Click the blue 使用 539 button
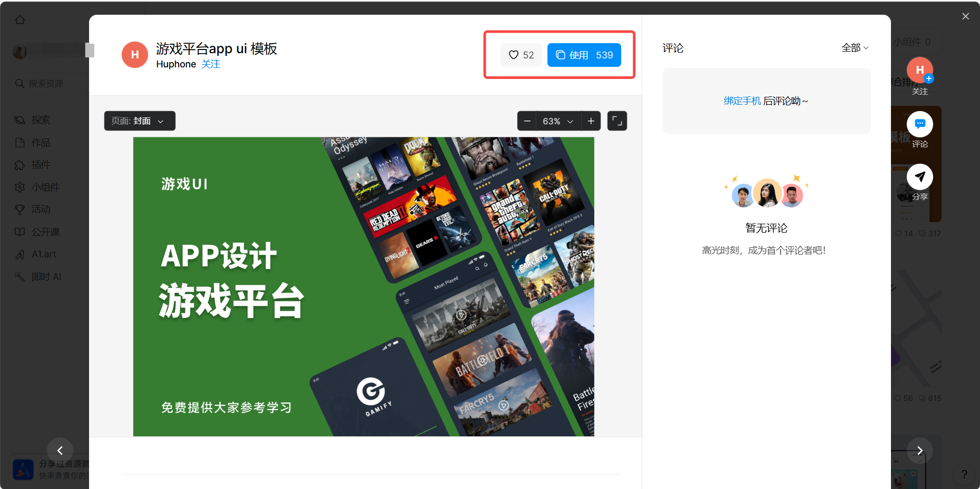Screen dimensions: 980x489 pos(584,55)
